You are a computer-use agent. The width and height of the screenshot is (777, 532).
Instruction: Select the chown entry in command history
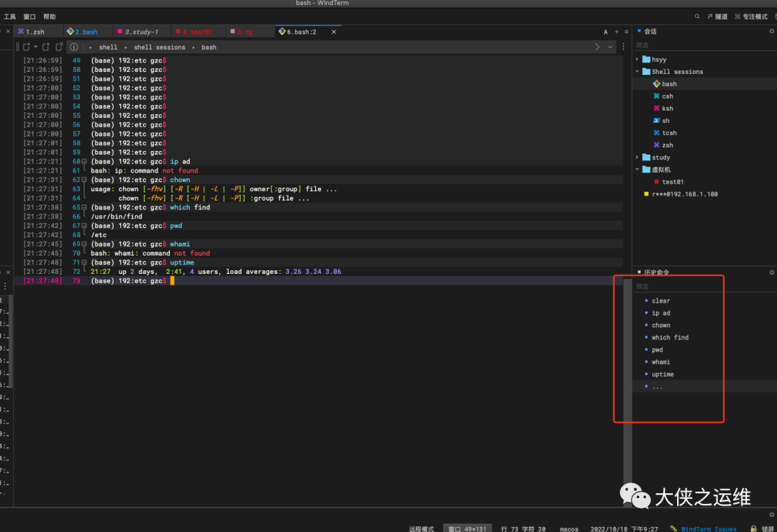tap(704, 326)
